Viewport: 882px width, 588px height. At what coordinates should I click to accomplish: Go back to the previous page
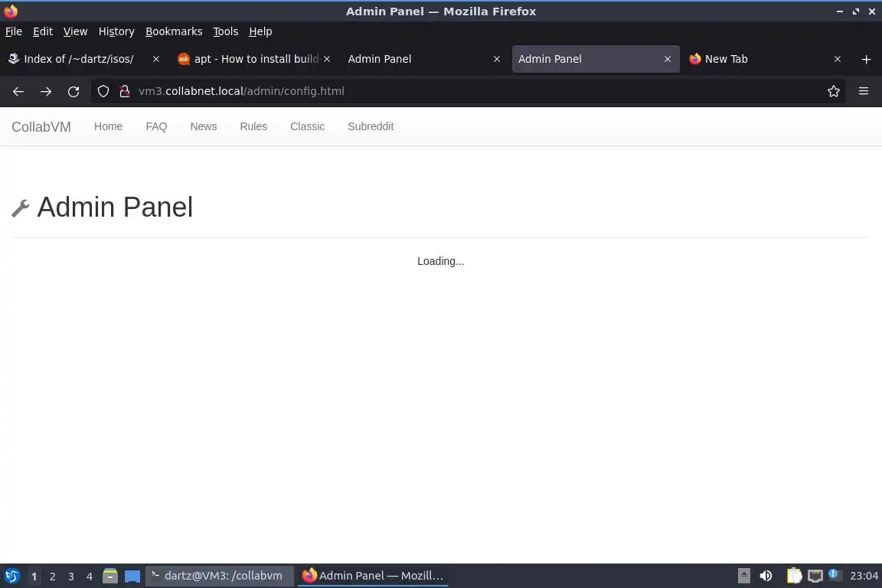(18, 91)
